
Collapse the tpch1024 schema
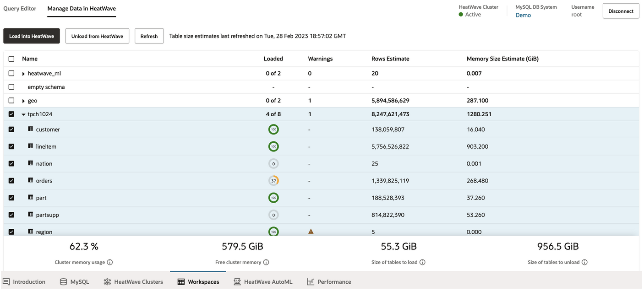[x=23, y=114]
